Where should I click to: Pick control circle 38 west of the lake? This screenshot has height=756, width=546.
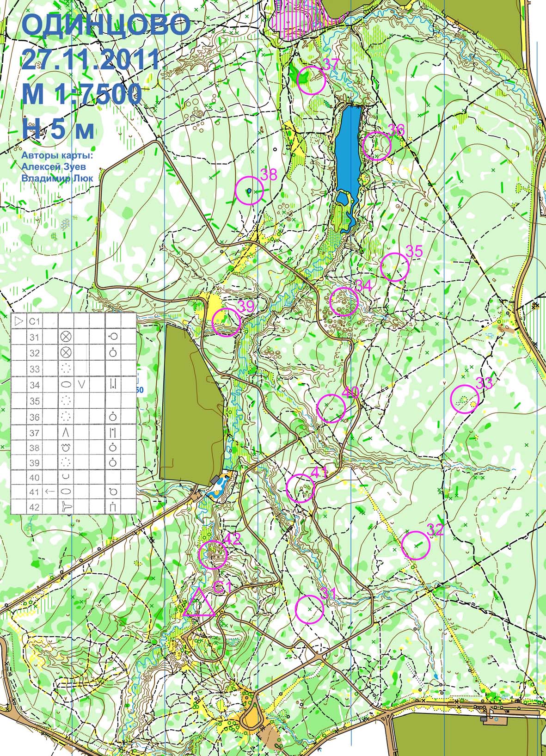point(249,191)
